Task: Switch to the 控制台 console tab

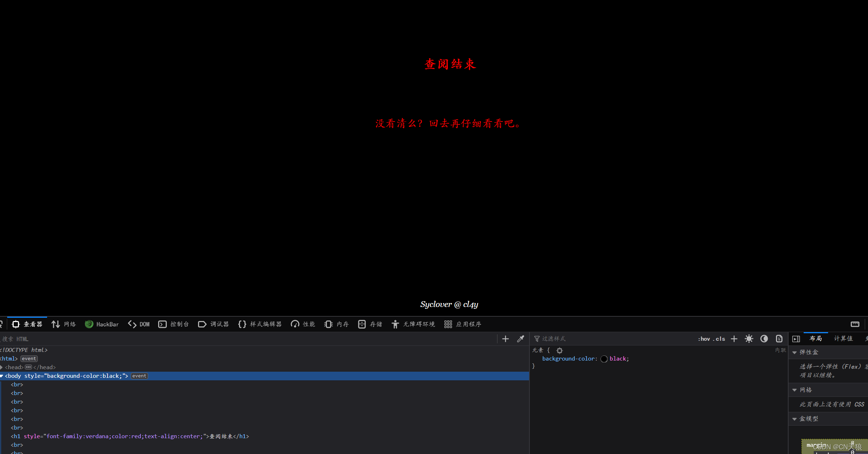Action: [x=174, y=324]
